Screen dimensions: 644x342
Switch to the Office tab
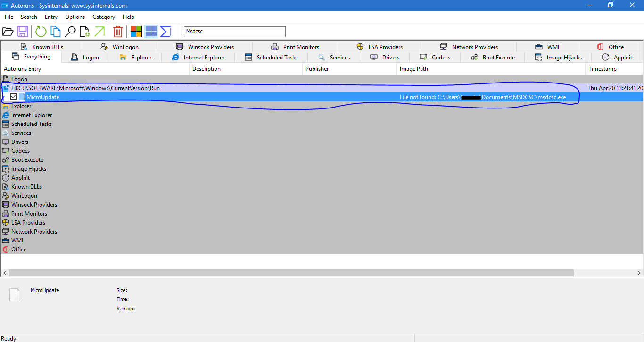pos(610,47)
